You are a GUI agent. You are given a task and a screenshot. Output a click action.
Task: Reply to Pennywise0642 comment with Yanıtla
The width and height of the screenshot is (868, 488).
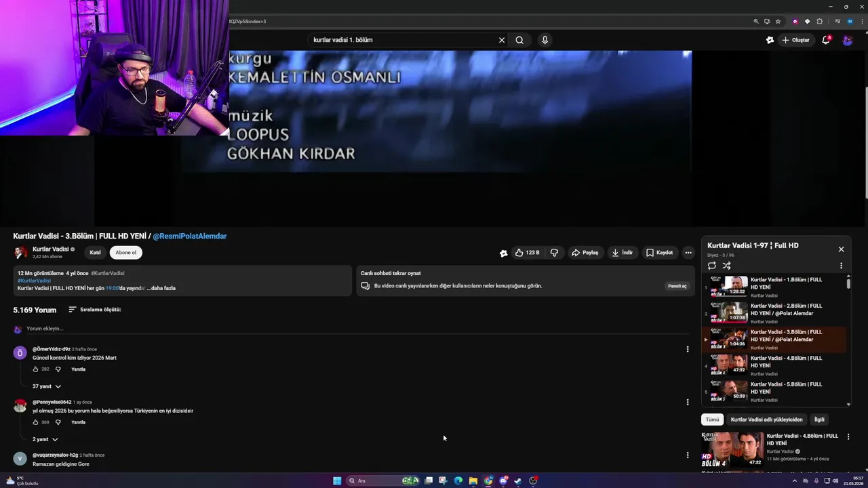pos(79,422)
